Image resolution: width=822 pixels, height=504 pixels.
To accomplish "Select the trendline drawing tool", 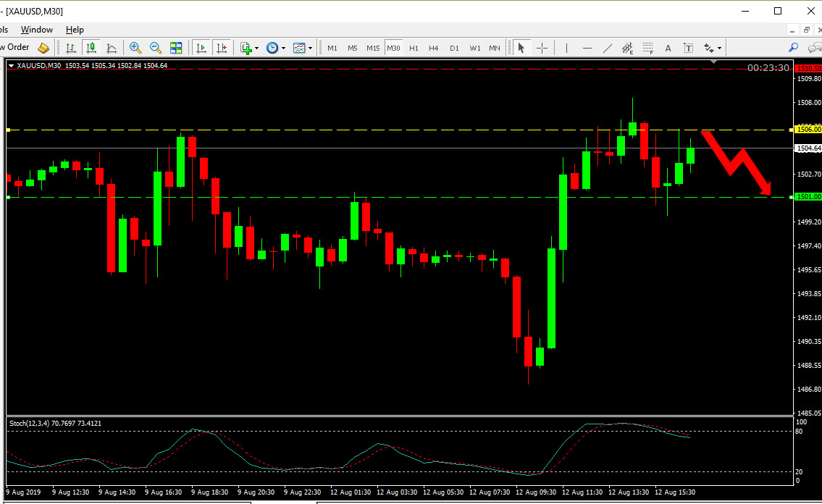I will pyautogui.click(x=607, y=48).
